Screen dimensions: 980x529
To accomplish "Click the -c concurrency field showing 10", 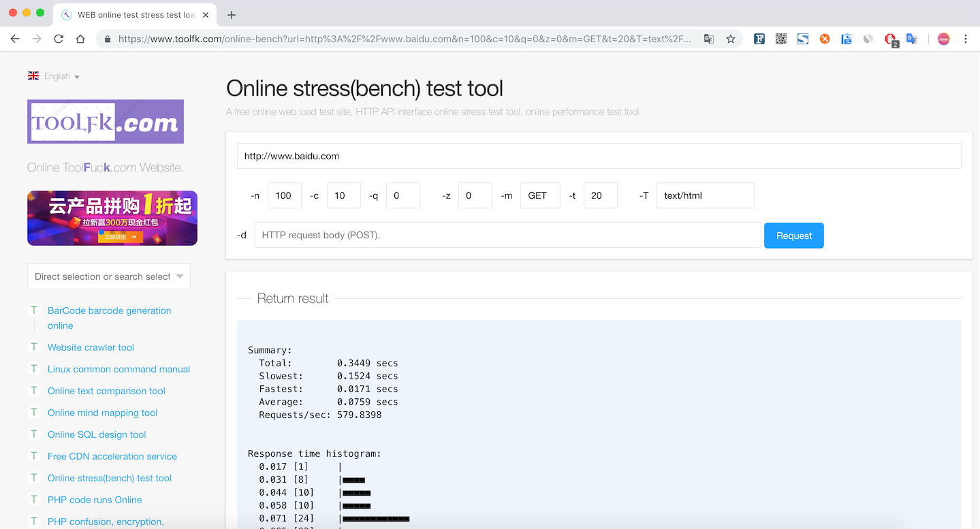I will click(x=344, y=195).
